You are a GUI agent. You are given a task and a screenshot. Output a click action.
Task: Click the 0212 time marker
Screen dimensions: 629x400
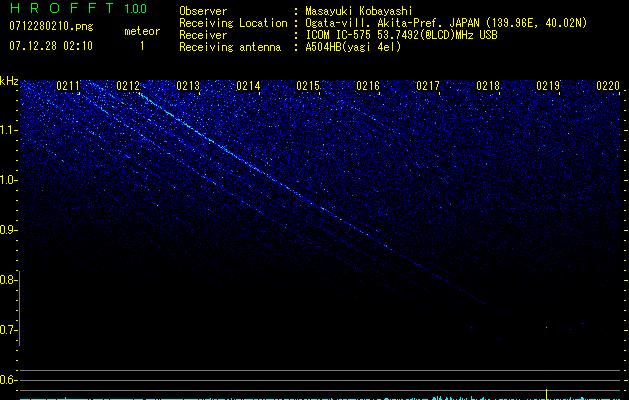(x=128, y=86)
